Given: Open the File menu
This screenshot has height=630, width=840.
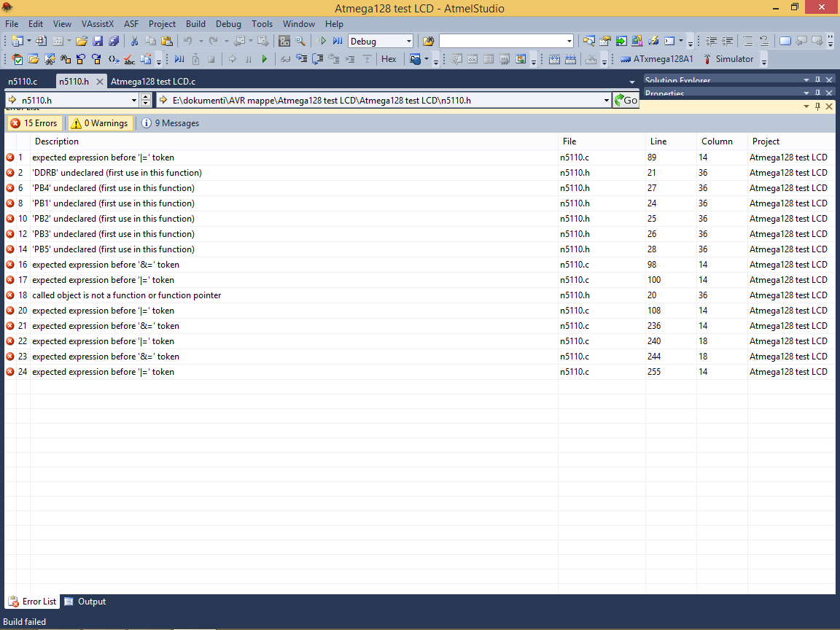Looking at the screenshot, I should [x=12, y=24].
